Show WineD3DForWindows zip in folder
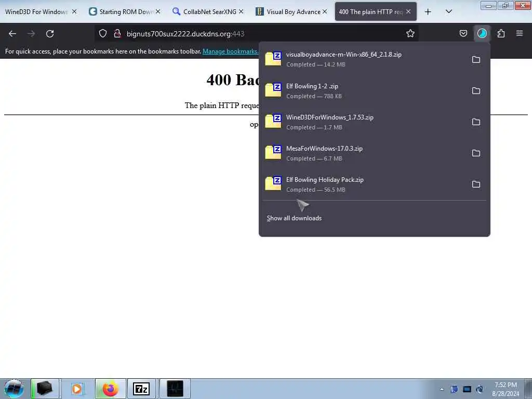 (476, 122)
